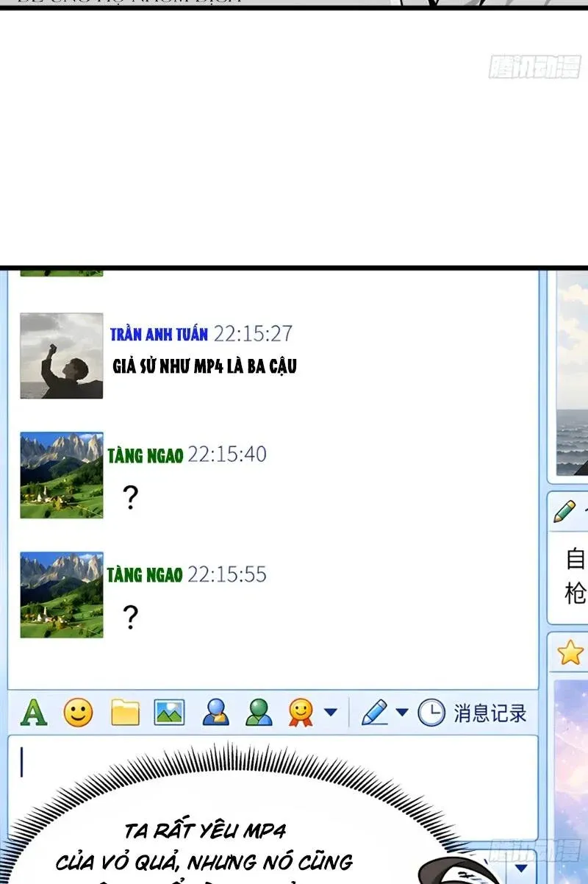Open Tàng Ngao avatar at 22:15:55
The width and height of the screenshot is (588, 884).
62,594
